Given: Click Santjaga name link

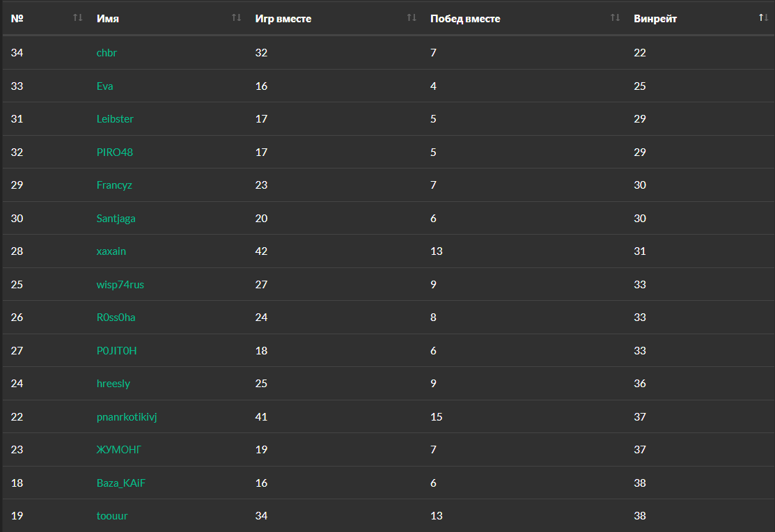Looking at the screenshot, I should [x=116, y=219].
